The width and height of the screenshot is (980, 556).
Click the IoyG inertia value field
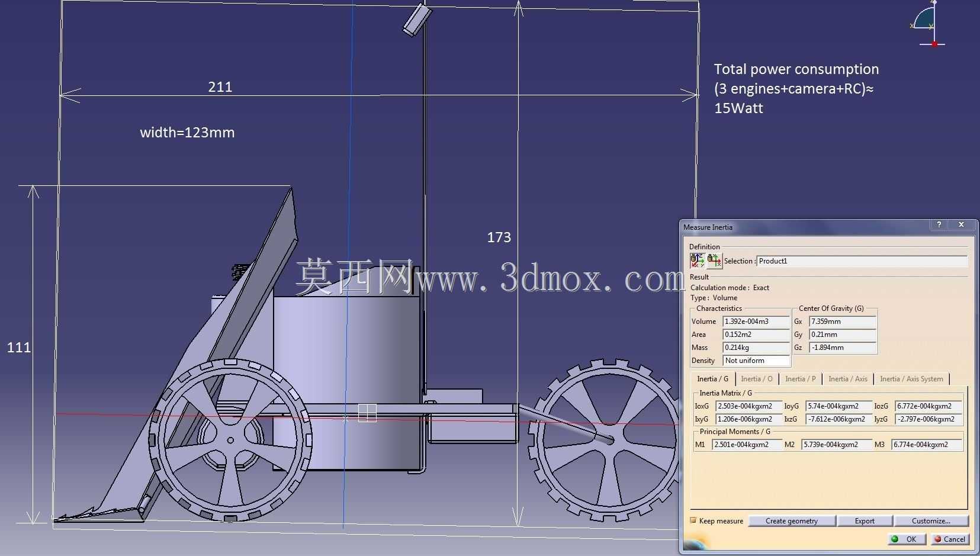(x=839, y=406)
